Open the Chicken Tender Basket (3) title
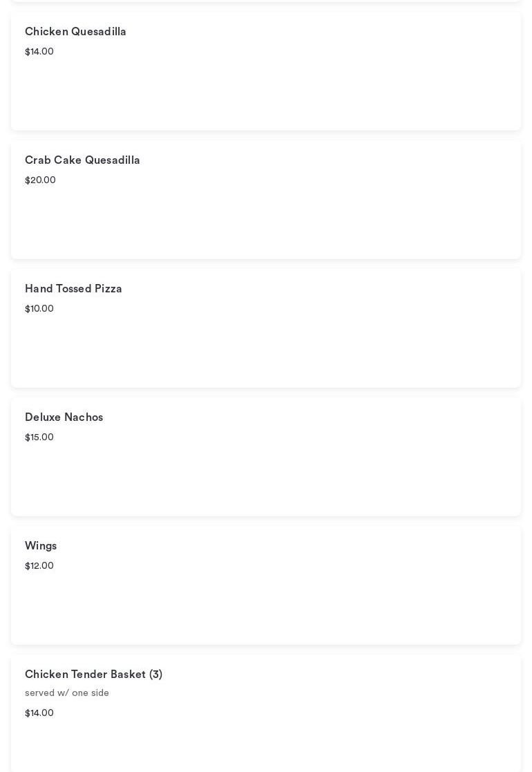The image size is (532, 772). tap(93, 675)
